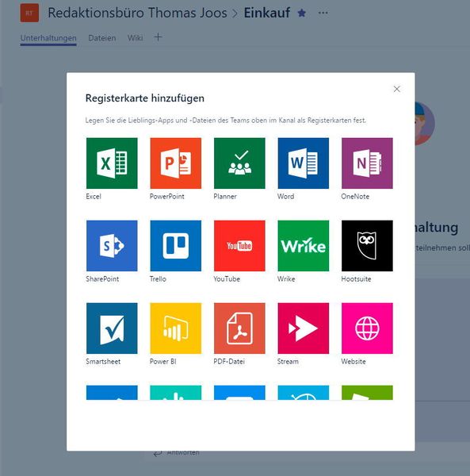The height and width of the screenshot is (476, 470).
Task: Open the more options ellipsis for Einkauf
Action: pyautogui.click(x=323, y=13)
